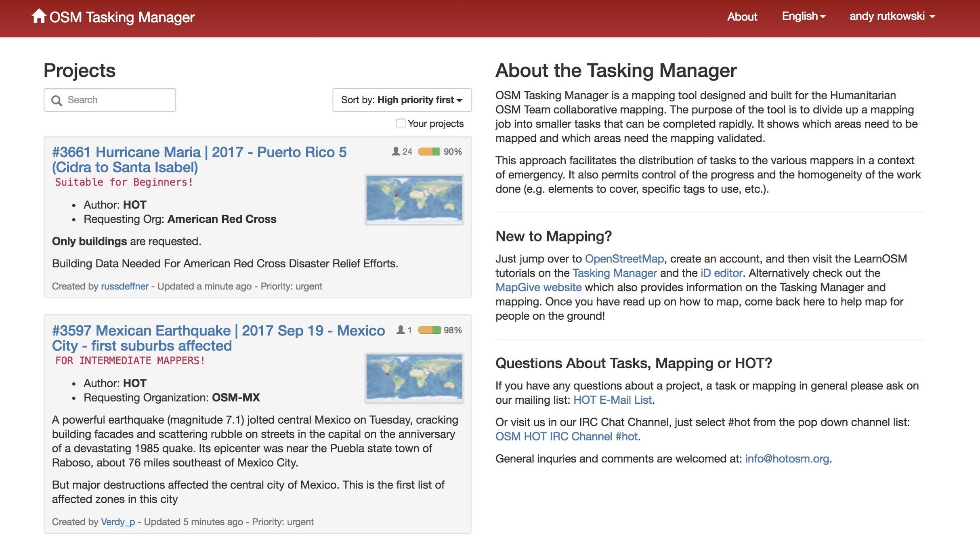The height and width of the screenshot is (545, 980).
Task: Click the Hurricane Maria world map thumbnail
Action: (414, 199)
